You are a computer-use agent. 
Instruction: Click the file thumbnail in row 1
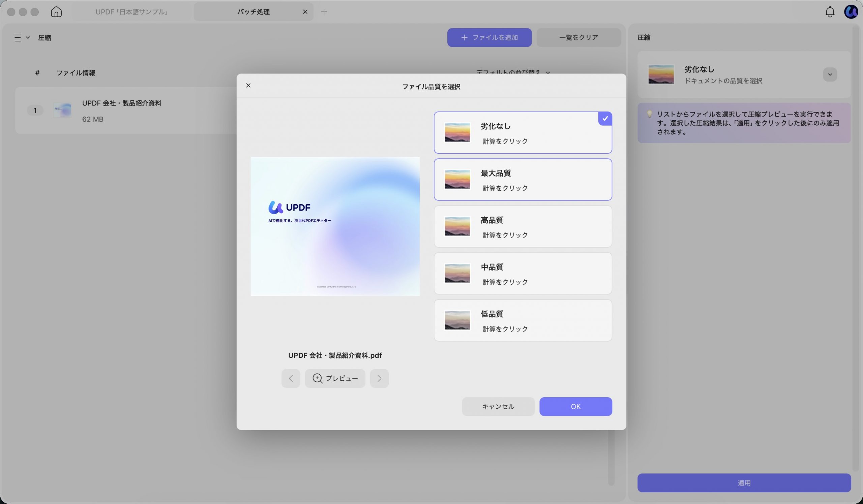pos(62,110)
